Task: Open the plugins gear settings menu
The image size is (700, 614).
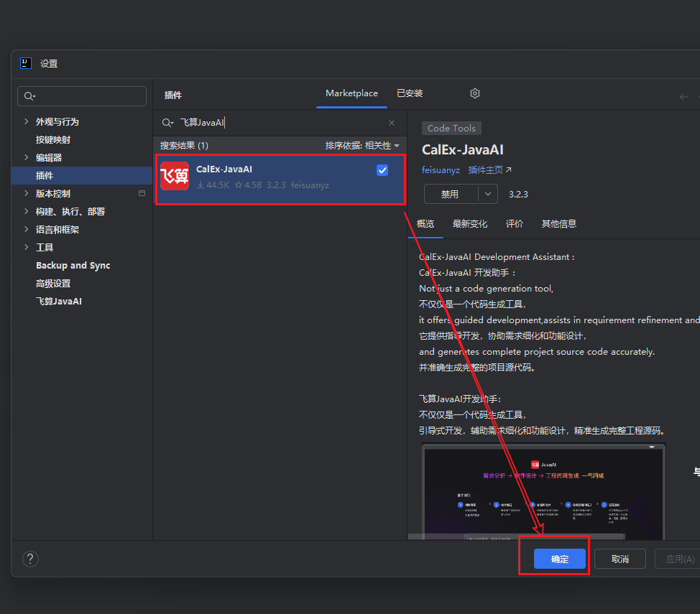Action: point(475,93)
